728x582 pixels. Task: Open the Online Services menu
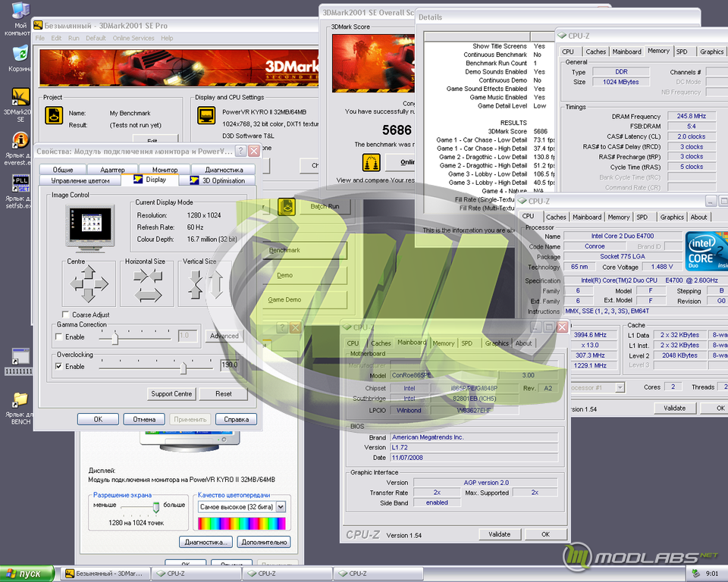point(133,38)
